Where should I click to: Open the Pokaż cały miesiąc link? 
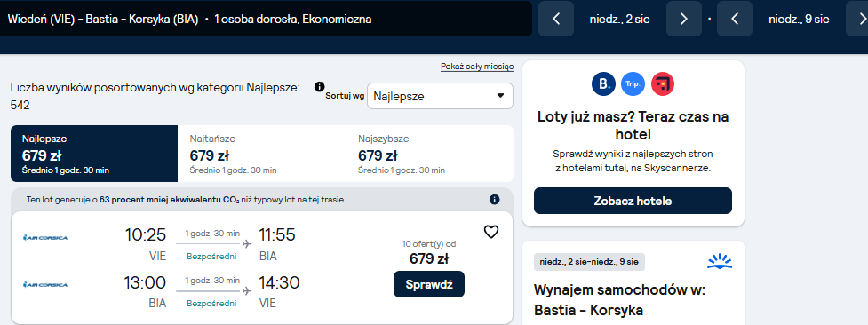tap(477, 67)
